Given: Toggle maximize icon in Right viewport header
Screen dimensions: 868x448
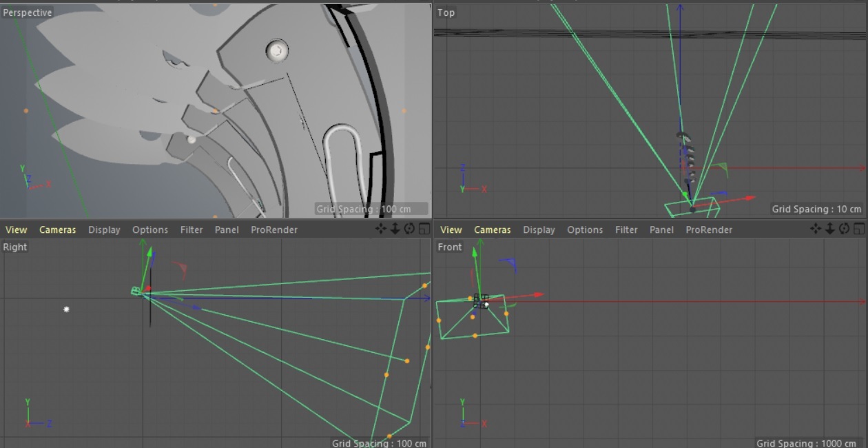Looking at the screenshot, I should 424,230.
